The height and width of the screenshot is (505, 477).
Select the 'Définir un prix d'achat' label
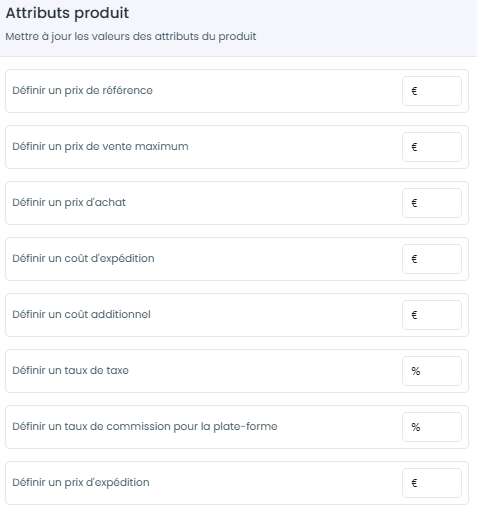coord(69,203)
